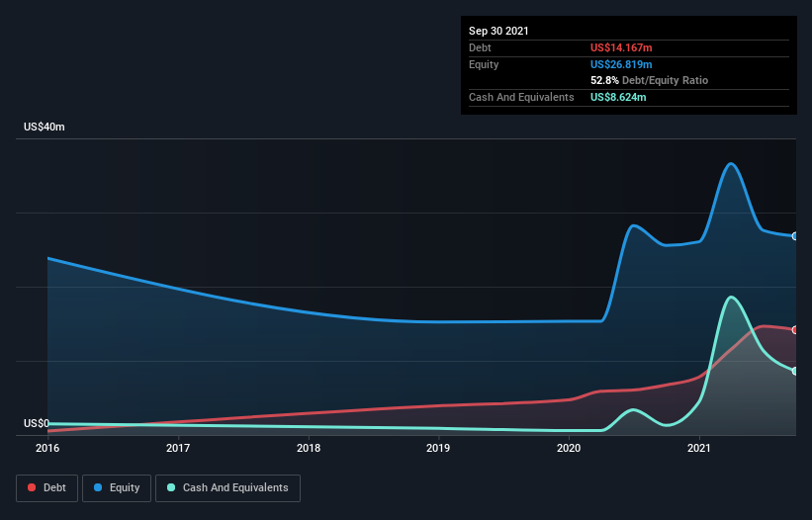Click the US$14.167m debt value
The width and height of the screenshot is (812, 520).
[621, 47]
